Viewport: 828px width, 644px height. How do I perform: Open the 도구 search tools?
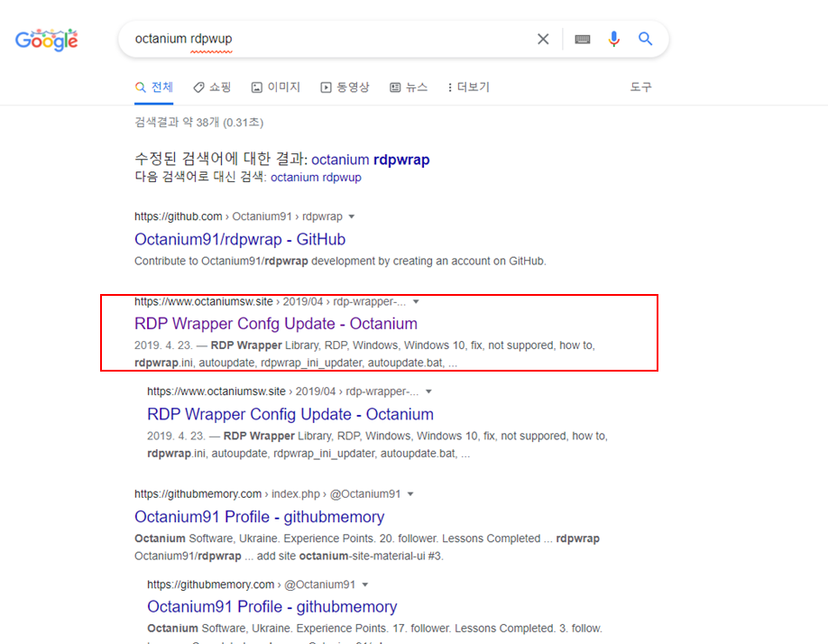[x=640, y=87]
